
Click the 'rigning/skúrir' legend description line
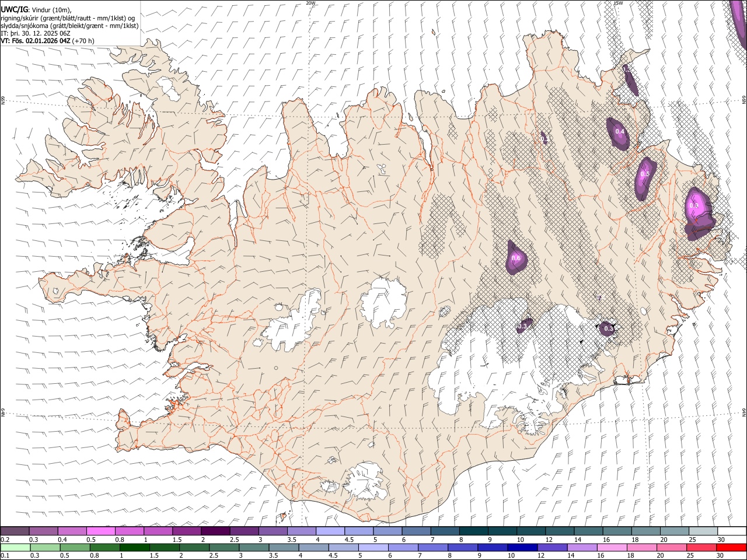click(x=68, y=18)
